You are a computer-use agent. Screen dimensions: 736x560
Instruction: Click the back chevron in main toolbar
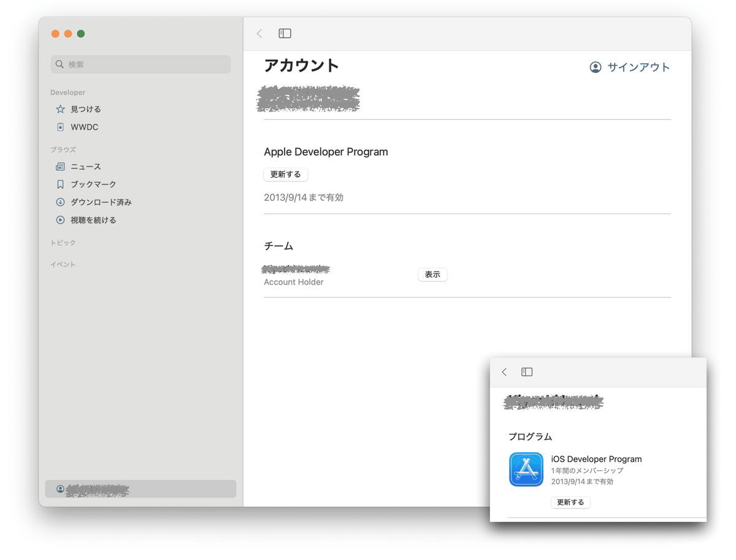259,34
